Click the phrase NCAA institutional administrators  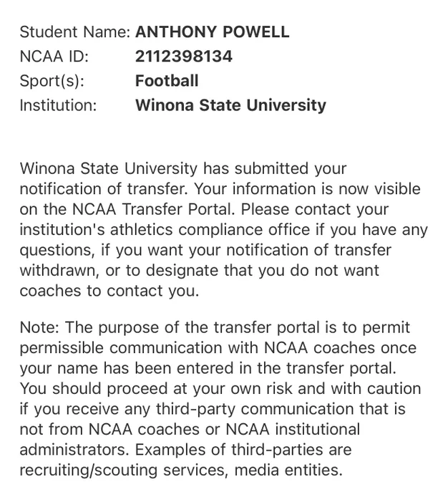coord(190,440)
